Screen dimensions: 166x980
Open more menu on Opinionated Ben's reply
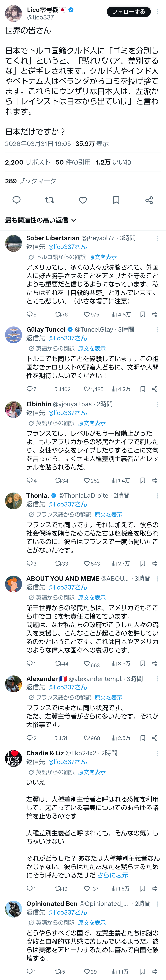pos(158,904)
